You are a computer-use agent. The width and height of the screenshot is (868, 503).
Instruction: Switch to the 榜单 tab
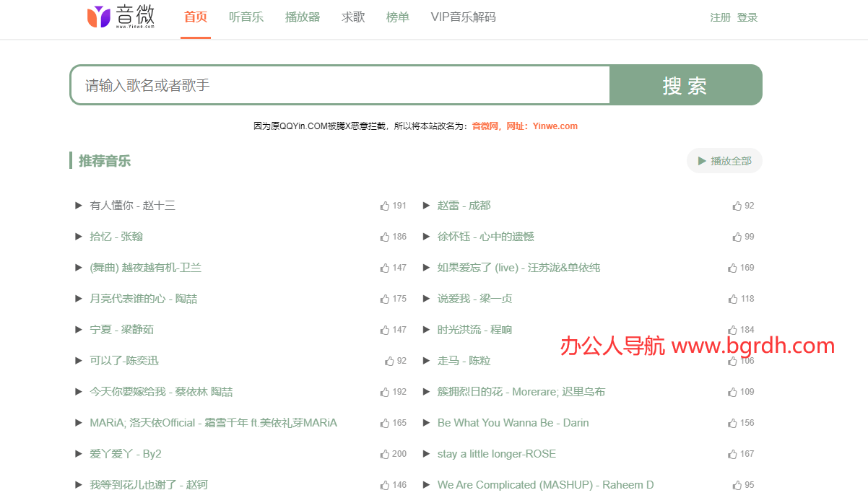(x=398, y=17)
